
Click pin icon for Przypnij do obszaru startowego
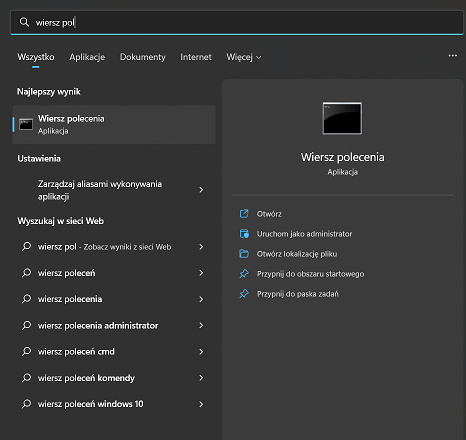(x=244, y=274)
